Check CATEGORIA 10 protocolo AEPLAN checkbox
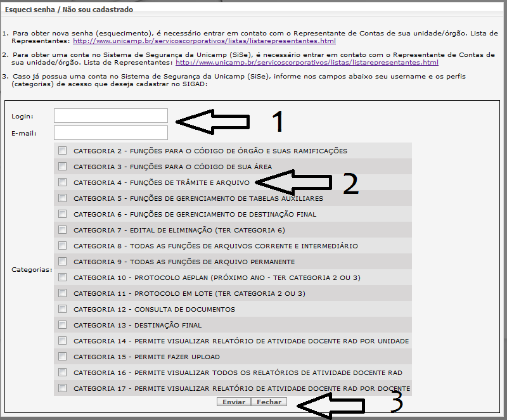The height and width of the screenshot is (420, 507). [62, 277]
